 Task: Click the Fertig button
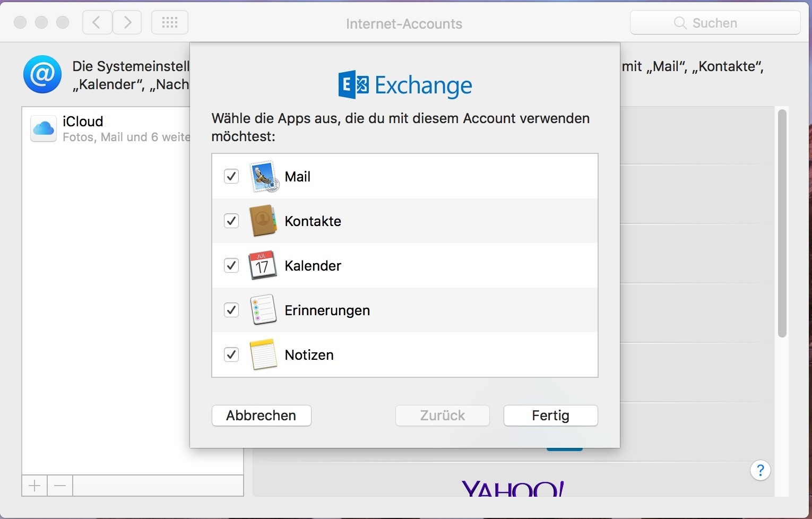551,416
